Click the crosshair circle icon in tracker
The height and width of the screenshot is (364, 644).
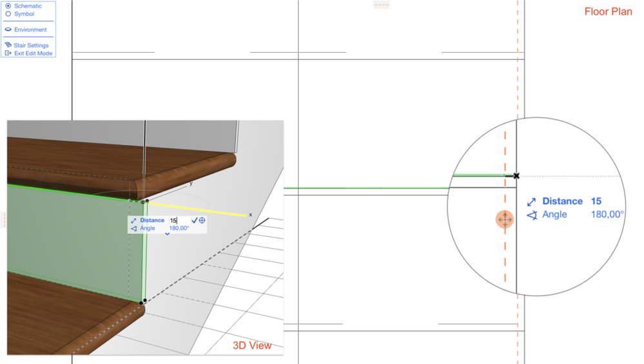click(202, 220)
